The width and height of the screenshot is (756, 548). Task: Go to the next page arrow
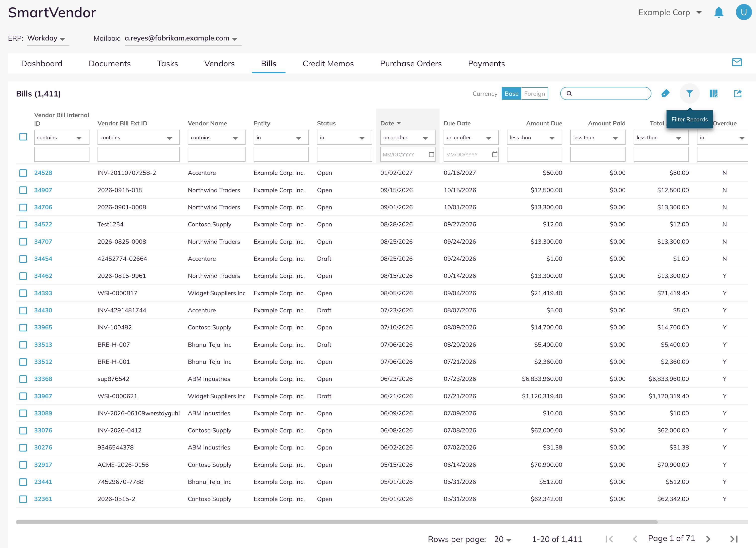[708, 539]
